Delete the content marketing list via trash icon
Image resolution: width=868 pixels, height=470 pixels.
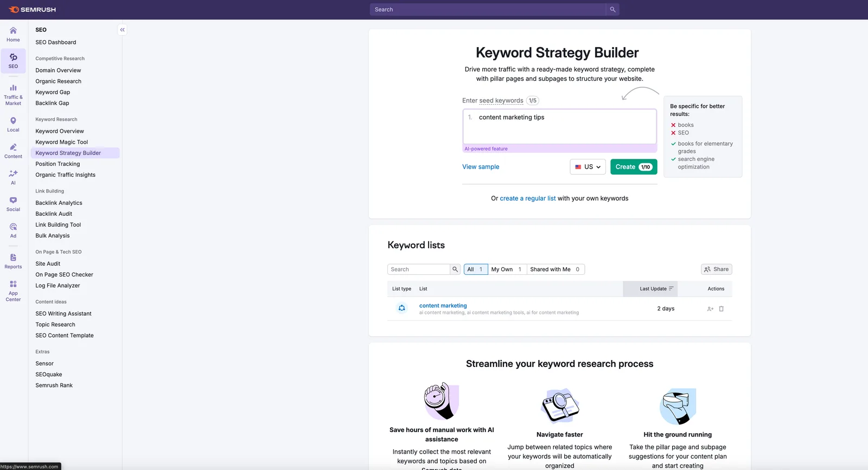pos(721,309)
